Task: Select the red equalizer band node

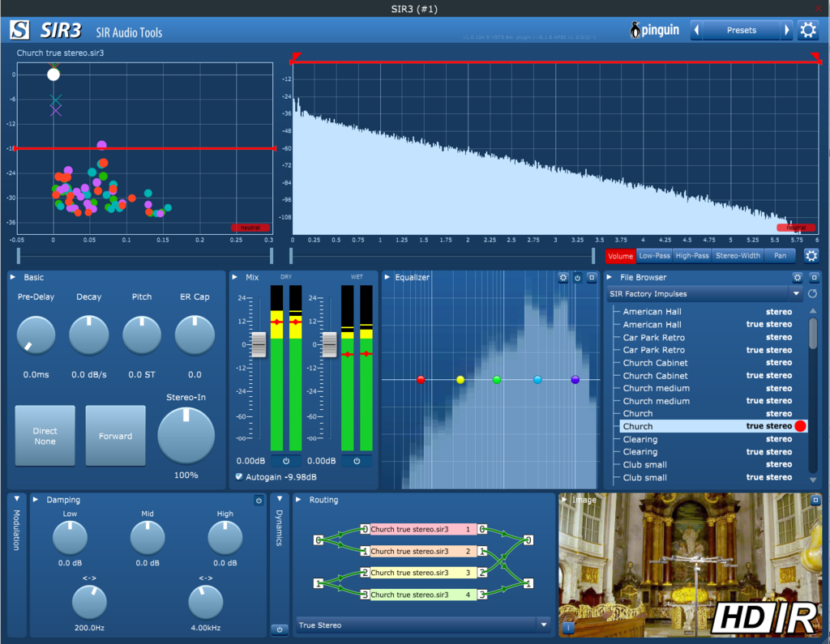Action: tap(421, 379)
